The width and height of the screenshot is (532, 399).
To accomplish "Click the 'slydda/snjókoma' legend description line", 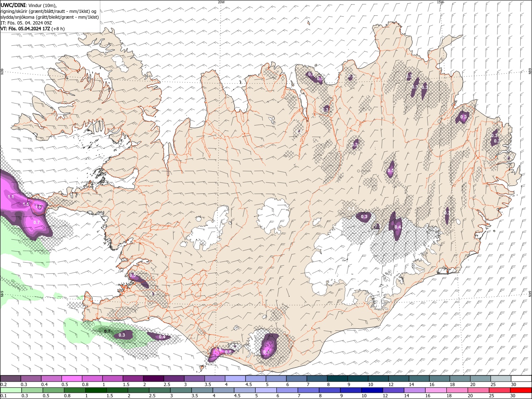I will pyautogui.click(x=50, y=17).
